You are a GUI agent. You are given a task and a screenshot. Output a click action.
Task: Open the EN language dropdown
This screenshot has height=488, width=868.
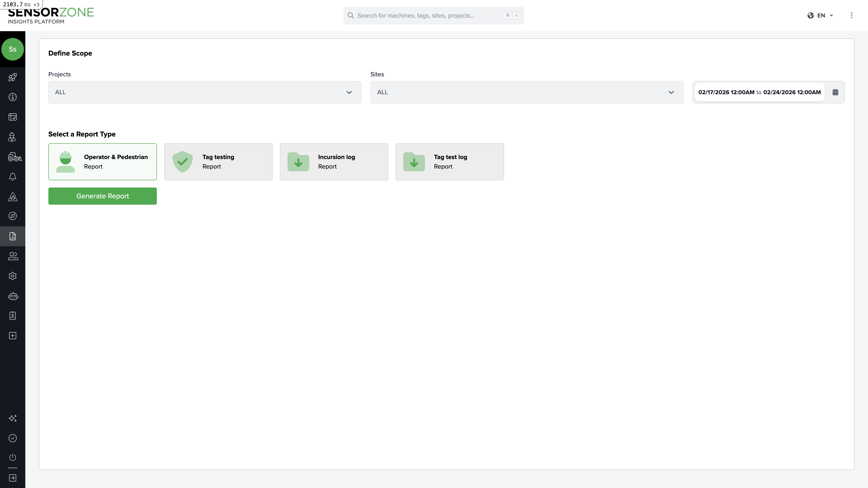(x=821, y=15)
